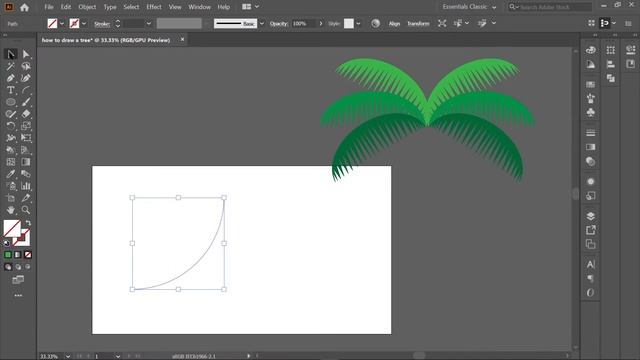Open the arrange documents dropdown
Image resolution: width=640 pixels, height=360 pixels.
tap(251, 7)
